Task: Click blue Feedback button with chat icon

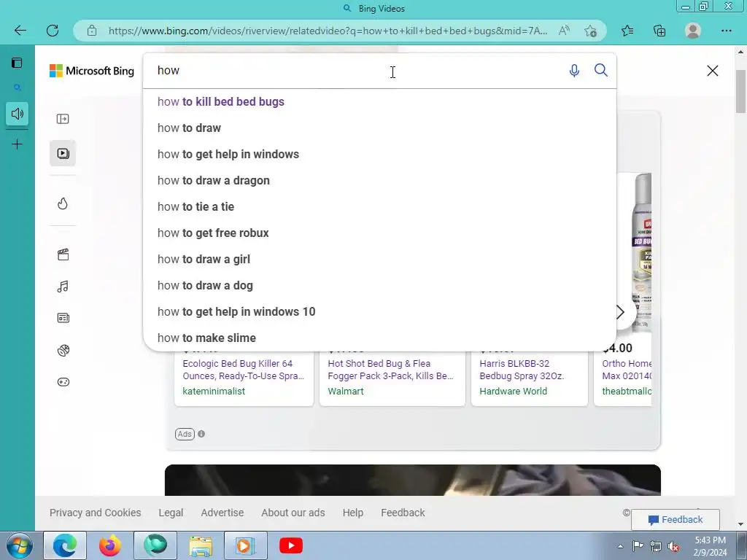Action: coord(676,519)
